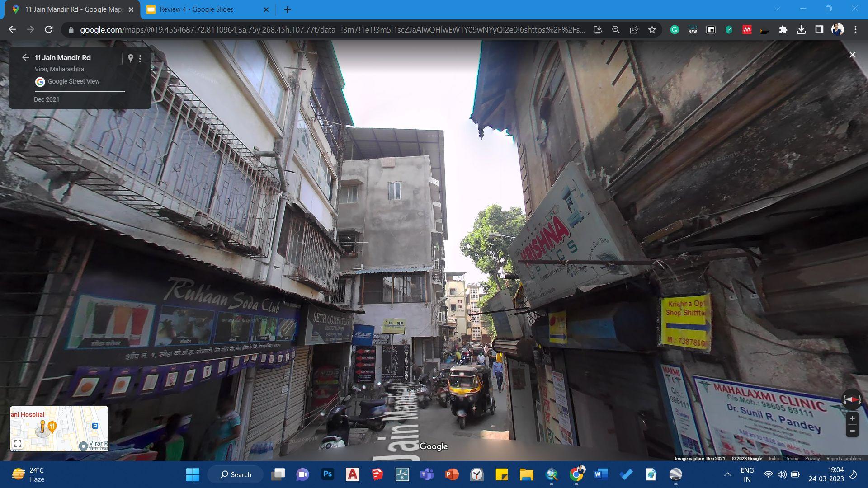Open the three-dot options menu in info card
The width and height of the screenshot is (868, 488).
(140, 59)
